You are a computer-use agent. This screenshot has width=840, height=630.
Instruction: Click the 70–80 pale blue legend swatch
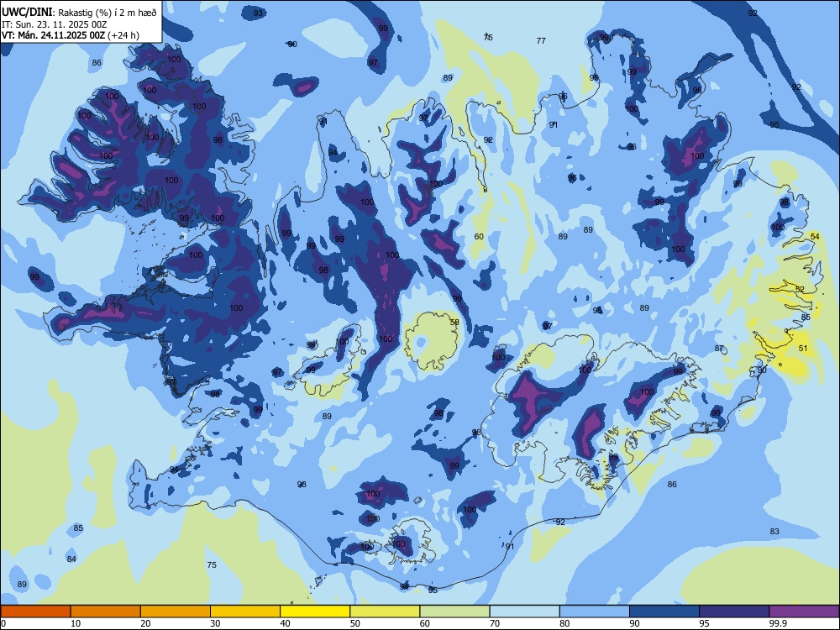[x=524, y=612]
